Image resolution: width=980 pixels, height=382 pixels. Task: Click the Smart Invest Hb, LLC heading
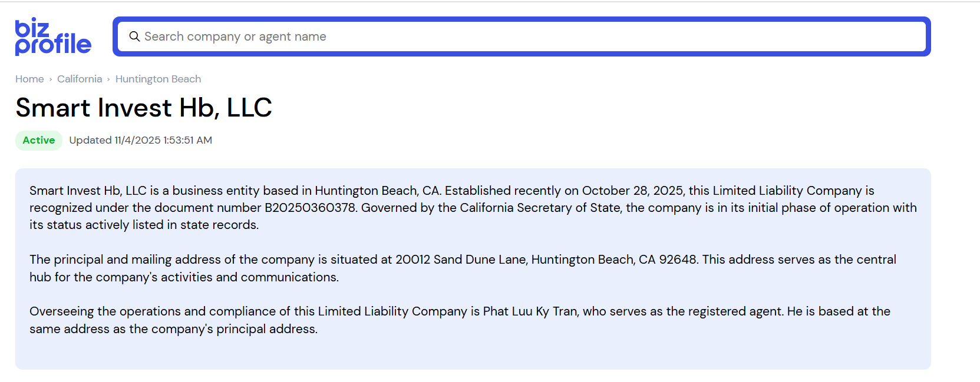click(144, 108)
